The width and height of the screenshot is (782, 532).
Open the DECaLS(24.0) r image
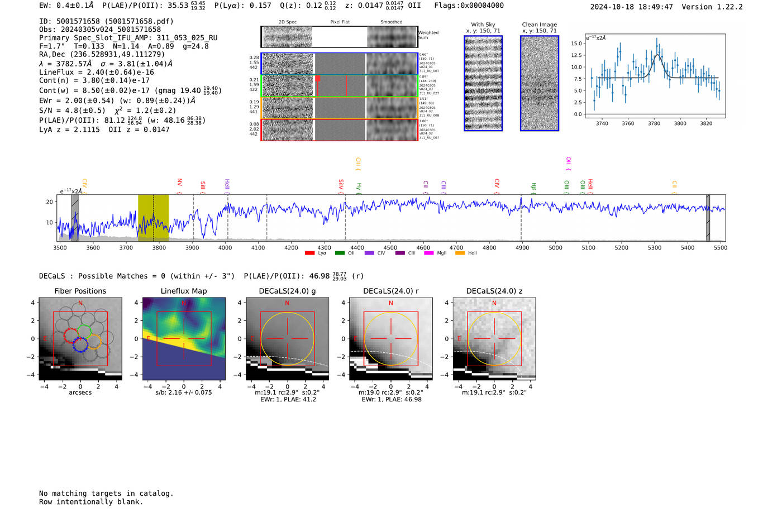(x=391, y=339)
